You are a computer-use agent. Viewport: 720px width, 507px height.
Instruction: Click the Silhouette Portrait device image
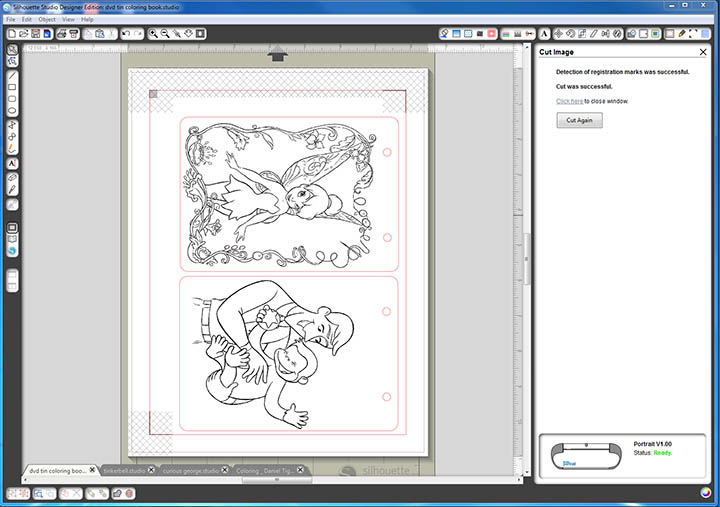tap(586, 456)
